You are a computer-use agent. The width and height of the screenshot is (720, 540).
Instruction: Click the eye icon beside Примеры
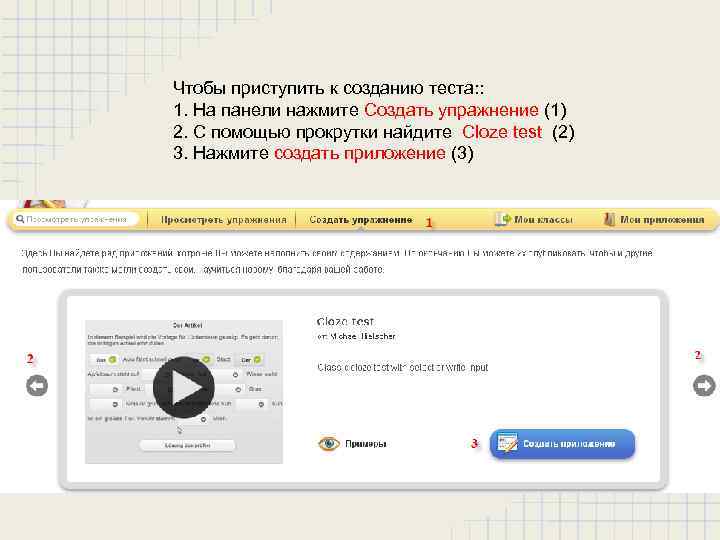329,444
